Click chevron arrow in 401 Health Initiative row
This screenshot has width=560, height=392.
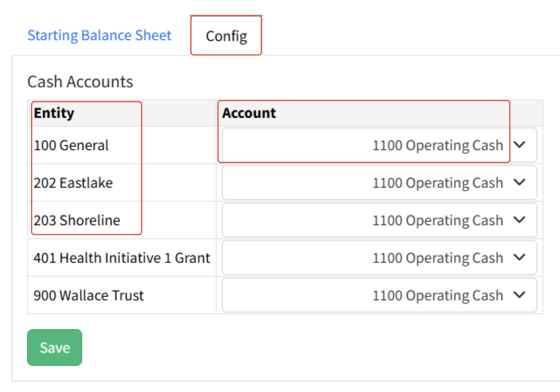[x=520, y=257]
